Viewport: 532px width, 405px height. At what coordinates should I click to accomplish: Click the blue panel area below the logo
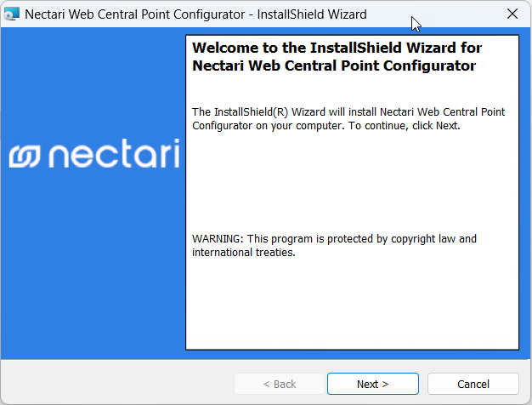92,272
